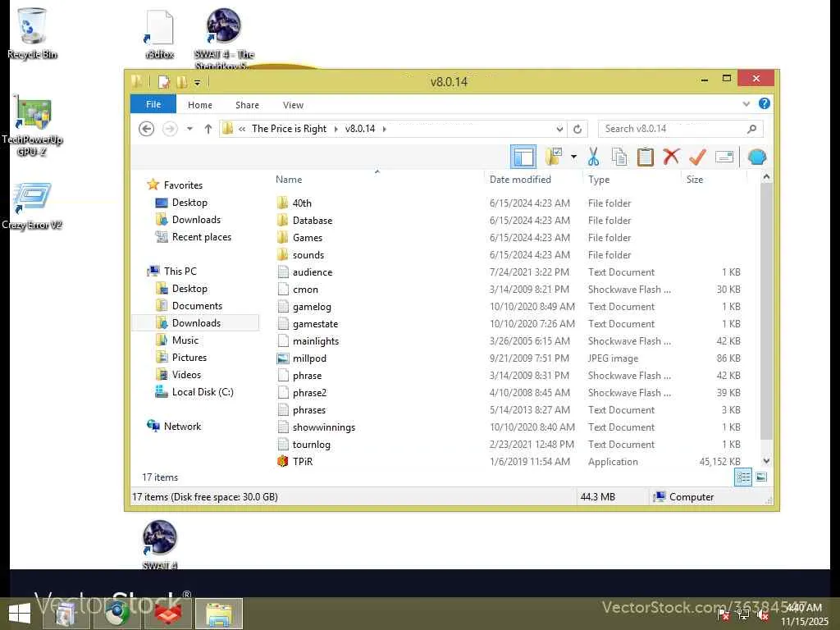Open the recent locations dropdown arrow

coord(189,129)
